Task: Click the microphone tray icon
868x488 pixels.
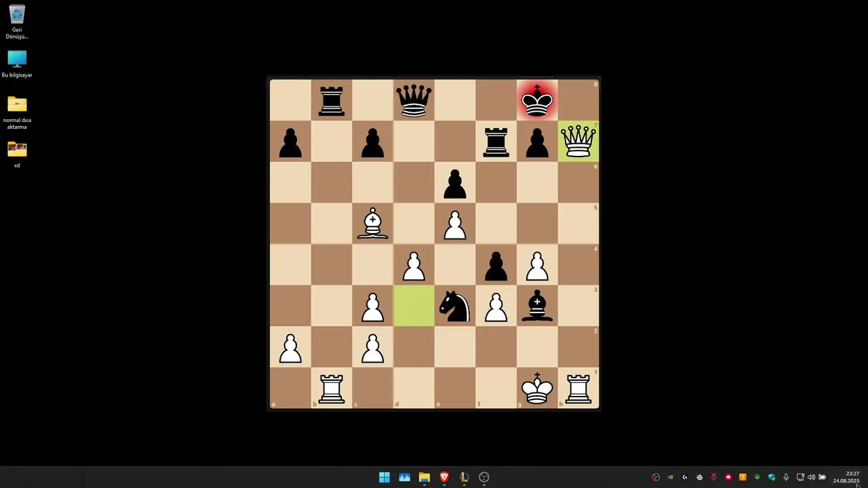Action: point(786,477)
